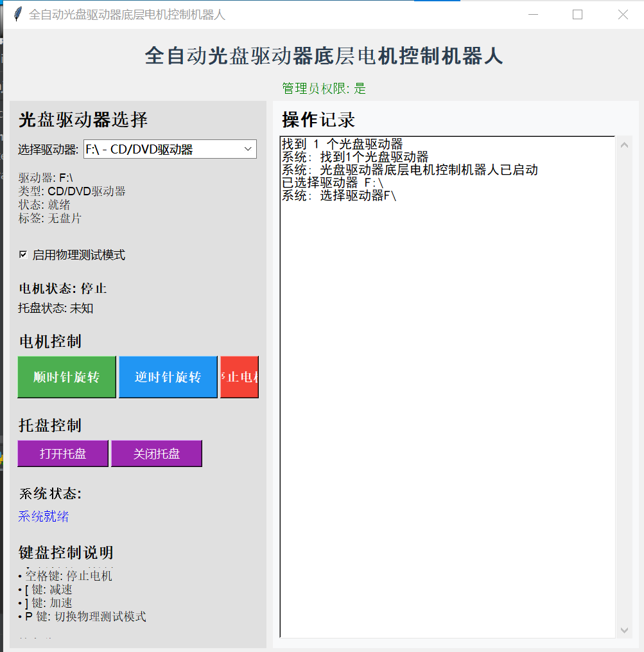
Task: Click the ] 键: 加速 hint line
Action: pos(46,603)
